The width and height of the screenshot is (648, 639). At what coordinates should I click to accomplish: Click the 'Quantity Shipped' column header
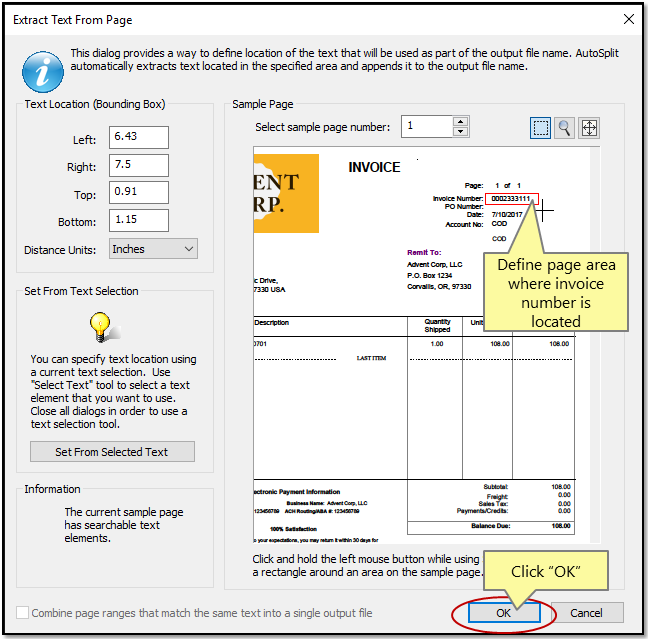(437, 326)
